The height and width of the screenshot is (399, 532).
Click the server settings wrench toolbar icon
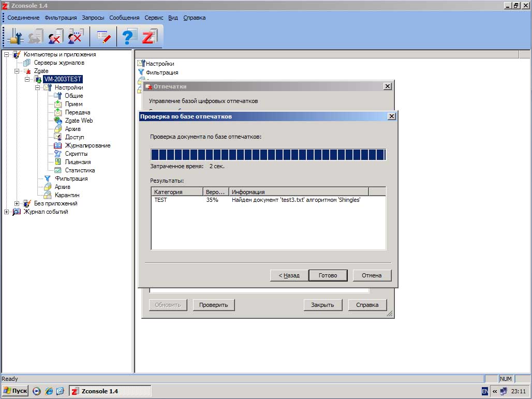(17, 37)
